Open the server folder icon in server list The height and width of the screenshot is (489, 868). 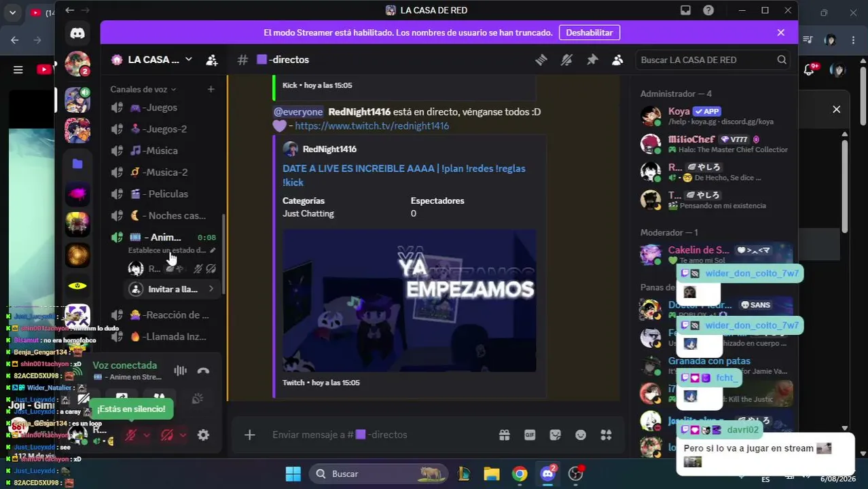click(x=77, y=164)
